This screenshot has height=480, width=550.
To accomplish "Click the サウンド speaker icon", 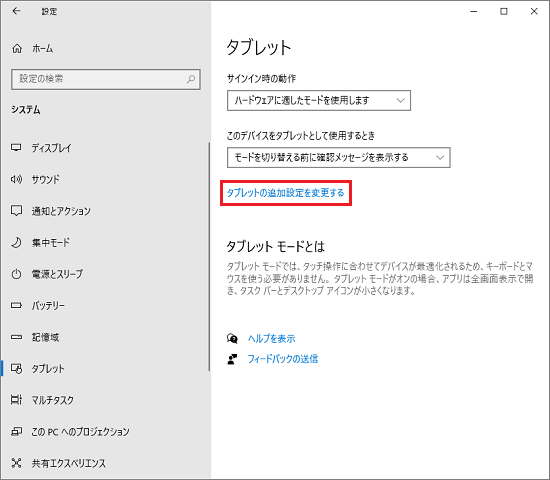I will [16, 179].
